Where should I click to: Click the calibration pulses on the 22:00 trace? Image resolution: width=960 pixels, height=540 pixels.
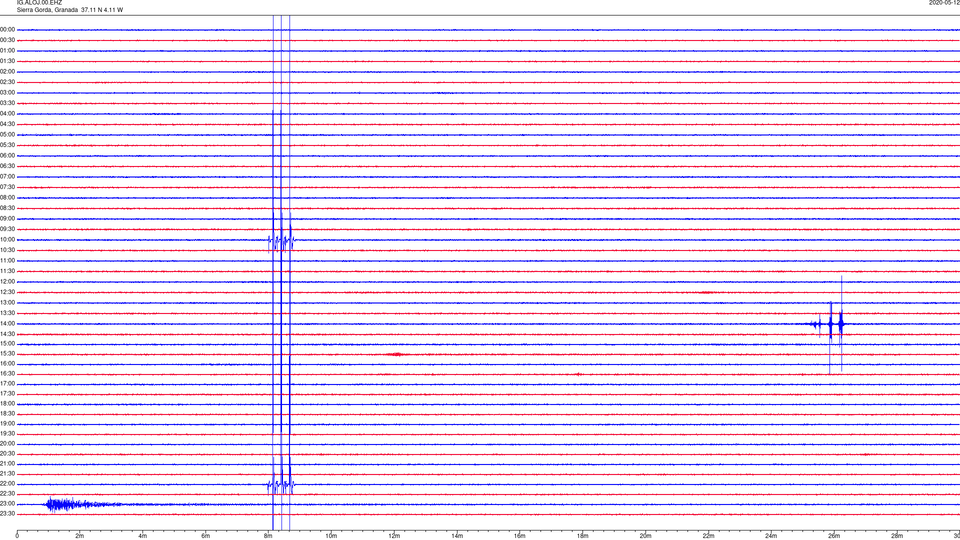281,484
